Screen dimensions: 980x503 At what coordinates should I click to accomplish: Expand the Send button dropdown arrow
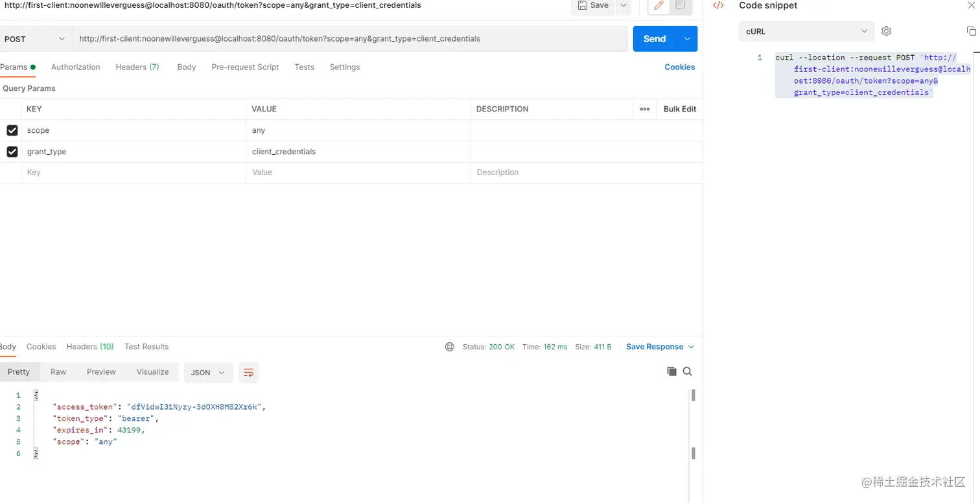(687, 39)
